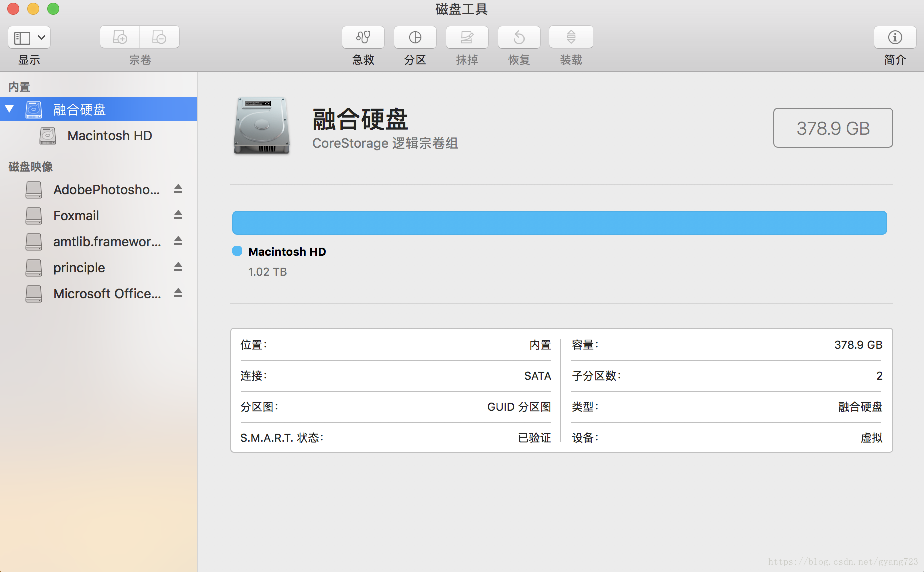The image size is (924, 572).
Task: Click the First Aid (急救) stethoscope icon
Action: pos(363,37)
